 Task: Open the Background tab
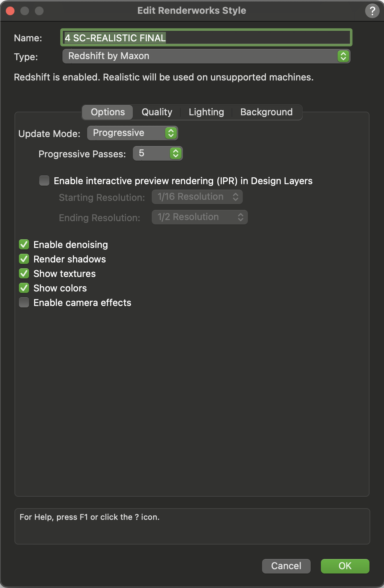(266, 112)
